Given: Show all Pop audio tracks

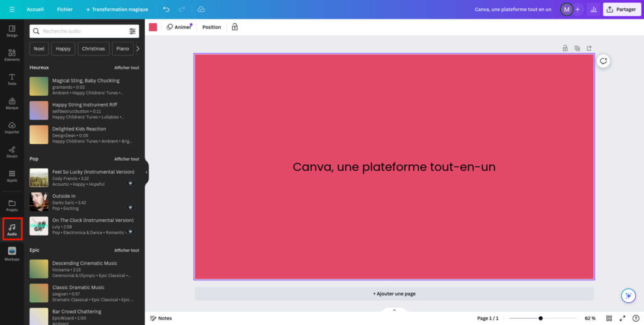Looking at the screenshot, I should coord(126,159).
